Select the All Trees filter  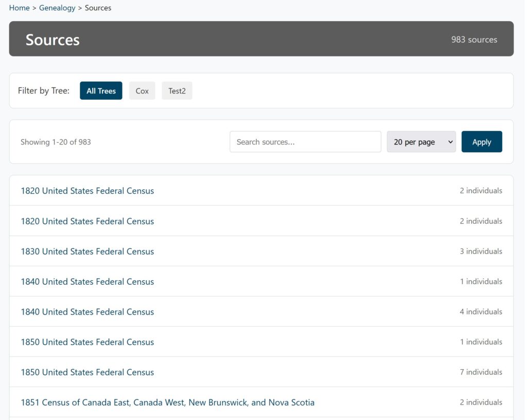[101, 91]
